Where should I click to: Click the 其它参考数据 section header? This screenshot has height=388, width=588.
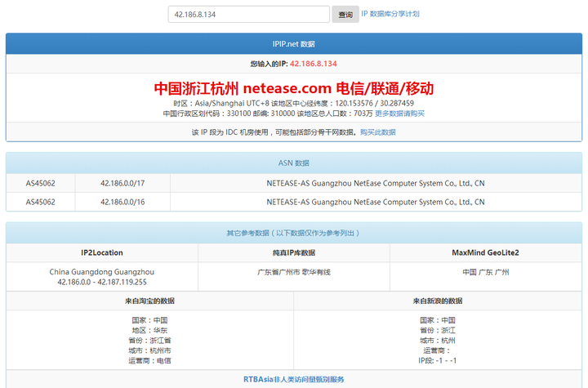coord(294,233)
